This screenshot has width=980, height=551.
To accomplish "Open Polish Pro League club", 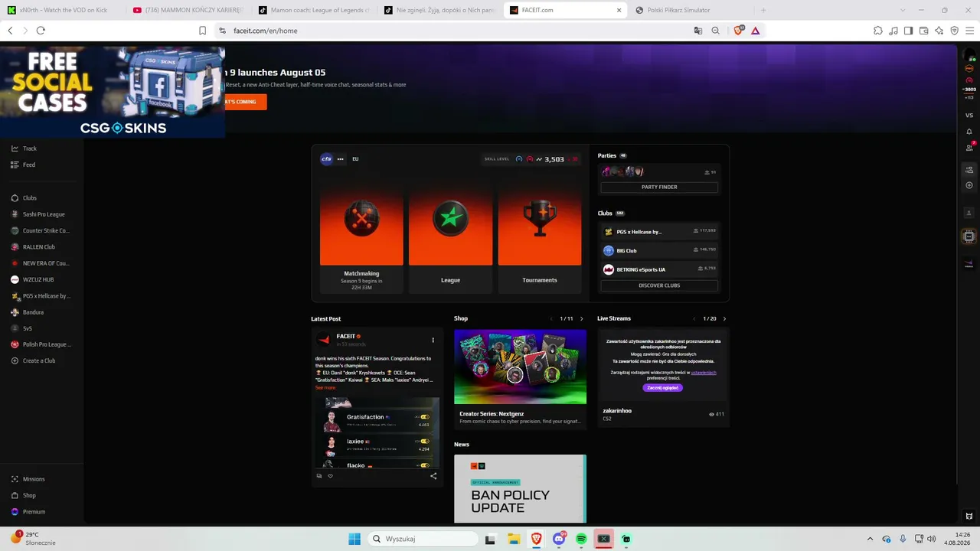I will click(x=41, y=344).
